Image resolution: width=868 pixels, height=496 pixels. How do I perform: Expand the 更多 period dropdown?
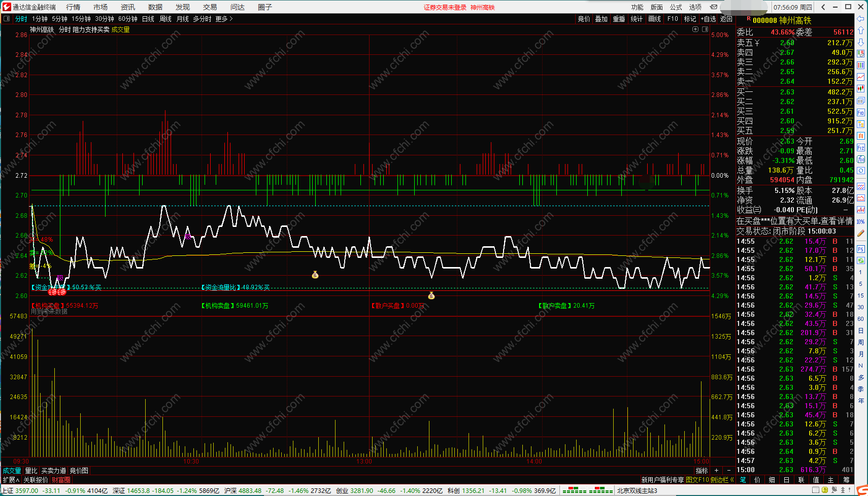(224, 19)
